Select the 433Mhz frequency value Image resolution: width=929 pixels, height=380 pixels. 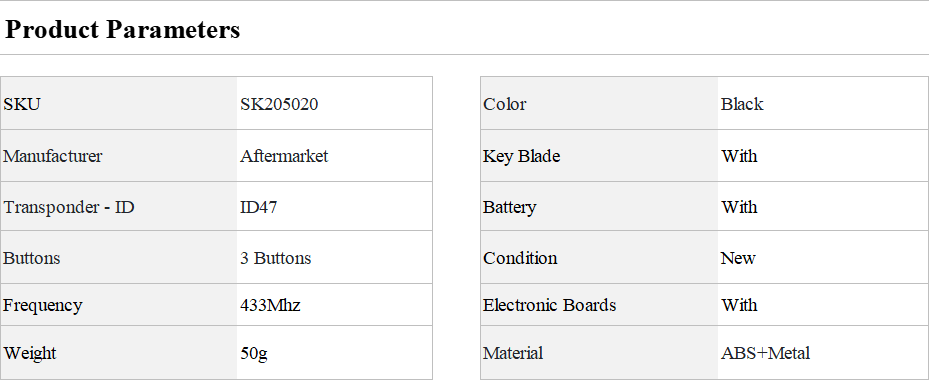click(x=270, y=305)
